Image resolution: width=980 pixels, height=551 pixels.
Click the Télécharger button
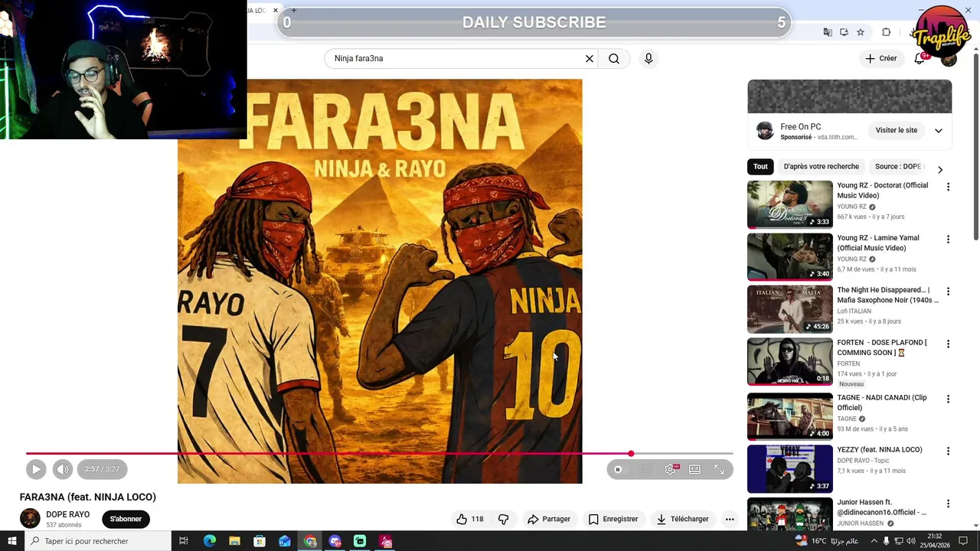(682, 519)
